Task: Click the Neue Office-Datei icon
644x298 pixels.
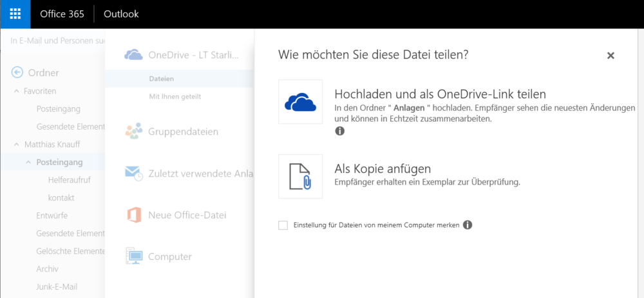Action: (x=134, y=215)
